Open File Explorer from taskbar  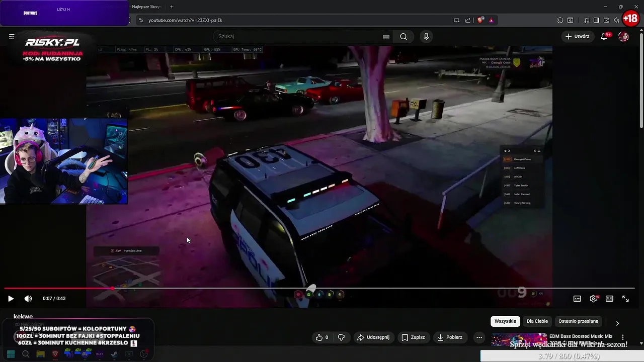click(x=40, y=354)
